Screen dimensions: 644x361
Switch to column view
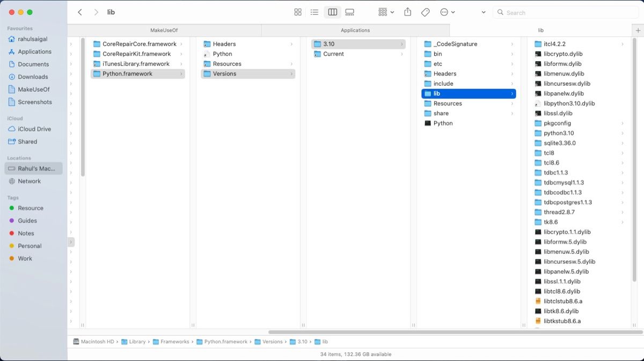click(333, 12)
